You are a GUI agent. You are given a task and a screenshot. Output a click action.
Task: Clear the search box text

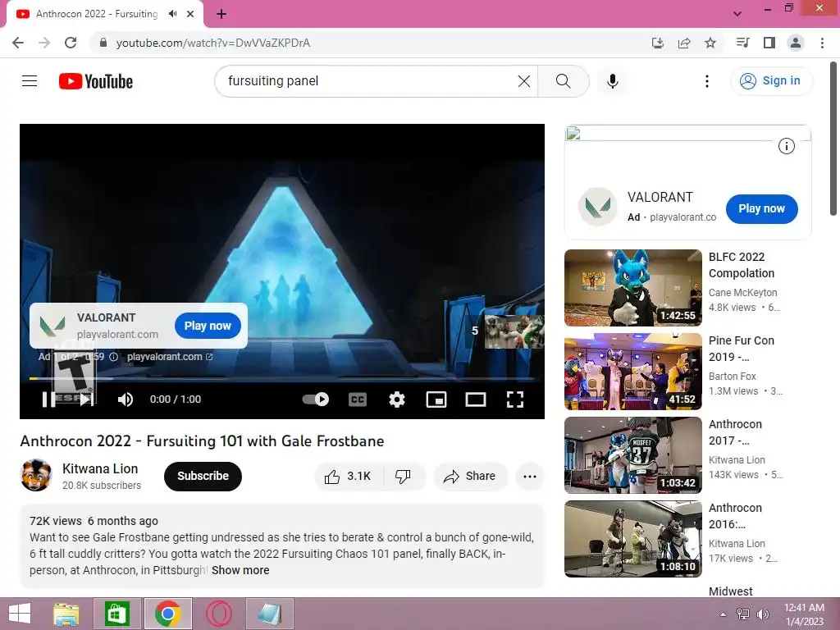(524, 81)
